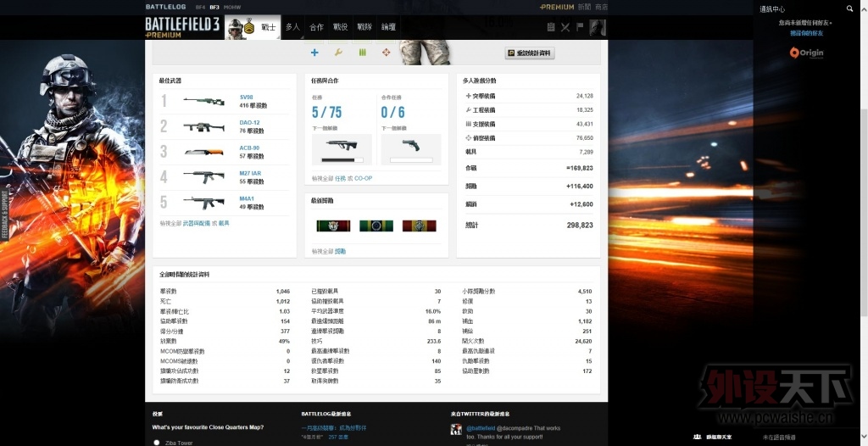Image resolution: width=868 pixels, height=446 pixels.
Task: Open the 多人 multiplayer tab
Action: (x=292, y=26)
